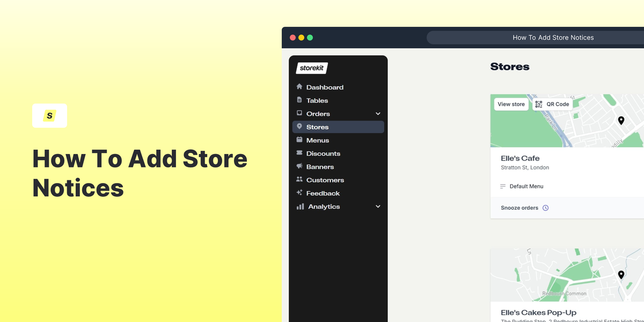Collapse the Orders chevron in the sidebar

pos(377,113)
